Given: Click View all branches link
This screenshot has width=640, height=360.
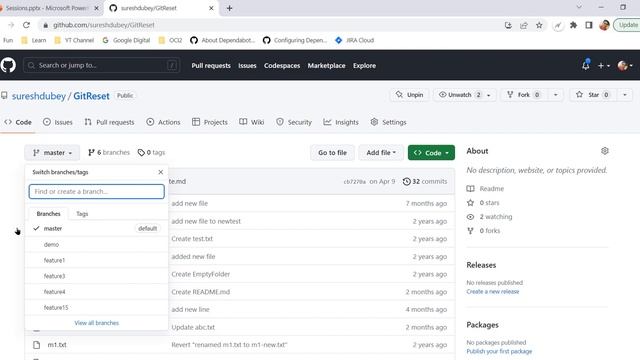Looking at the screenshot, I should tap(97, 323).
